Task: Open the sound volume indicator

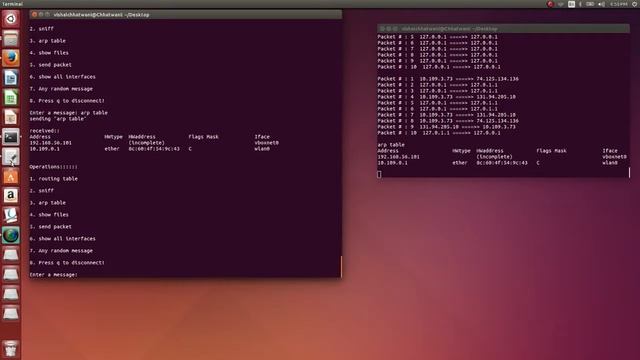Action: pos(602,4)
